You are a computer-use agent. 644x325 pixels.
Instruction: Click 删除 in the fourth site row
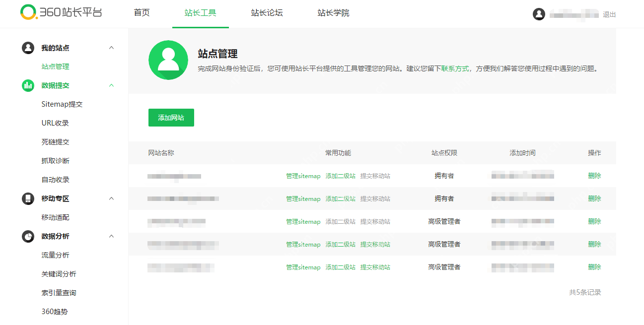pos(594,244)
